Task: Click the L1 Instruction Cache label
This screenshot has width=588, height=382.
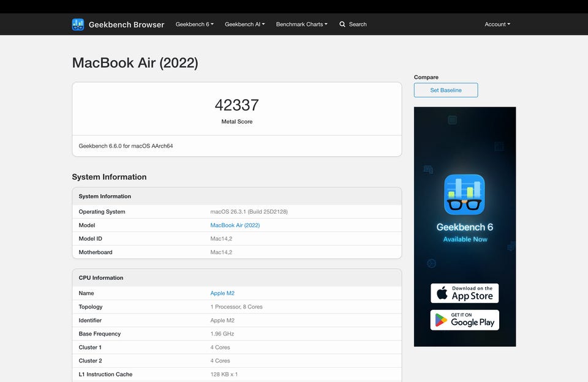Action: (x=106, y=374)
